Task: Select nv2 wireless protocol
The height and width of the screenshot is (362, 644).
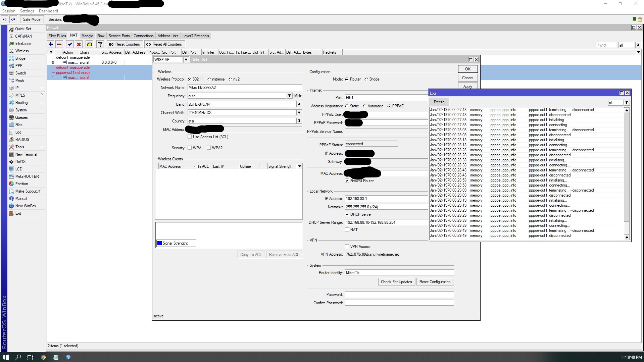Action: pos(230,80)
